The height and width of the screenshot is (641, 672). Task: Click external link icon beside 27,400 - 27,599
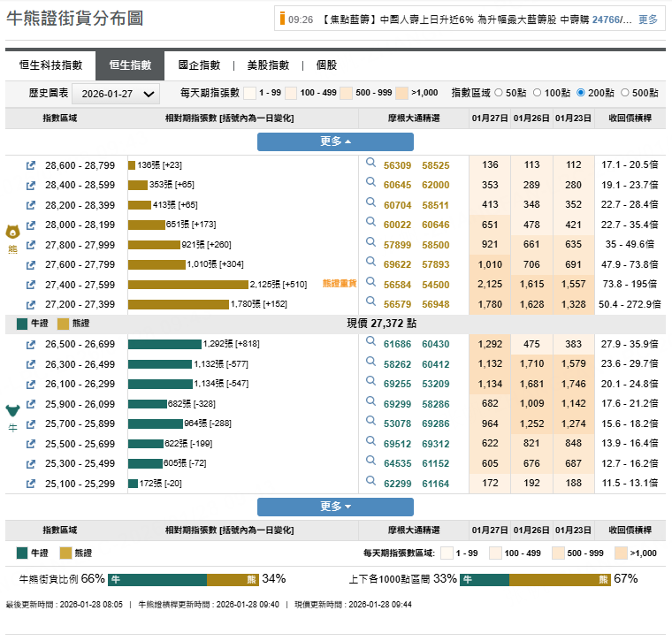click(31, 285)
